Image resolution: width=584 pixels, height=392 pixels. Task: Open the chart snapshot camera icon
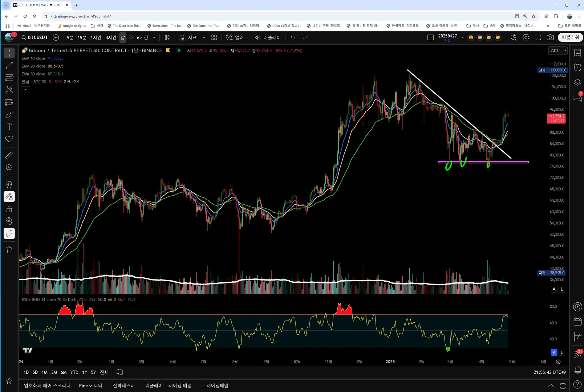point(550,37)
